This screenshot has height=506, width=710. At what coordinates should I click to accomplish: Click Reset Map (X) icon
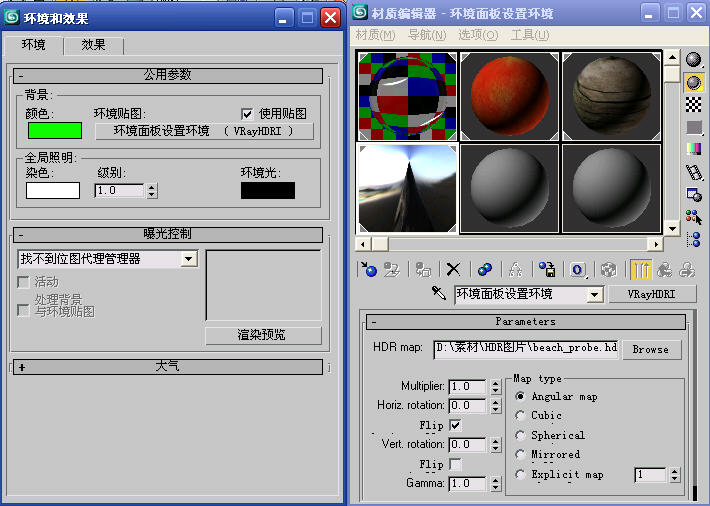pos(453,269)
